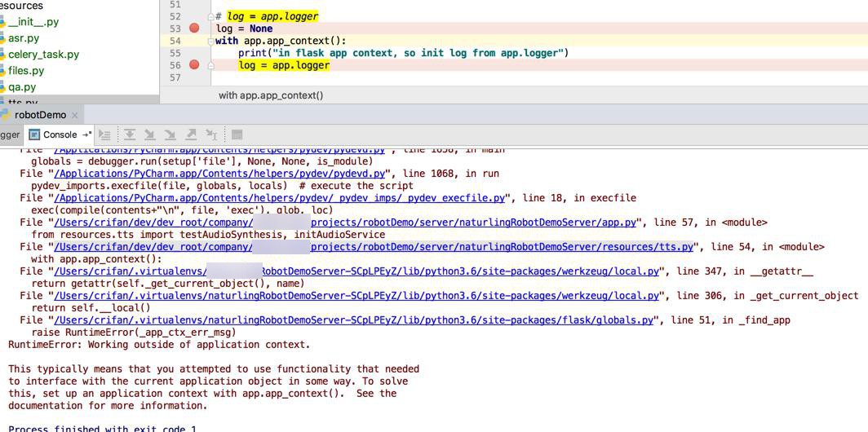This screenshot has width=868, height=432.
Task: Open qa.py in the project tree
Action: (21, 87)
